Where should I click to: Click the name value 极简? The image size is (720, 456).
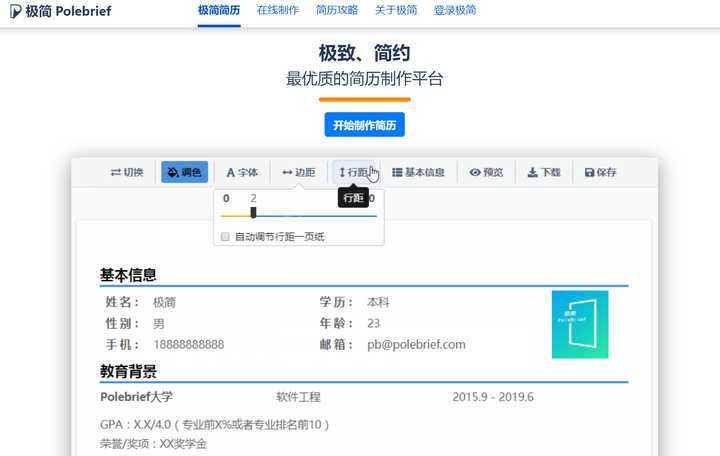164,302
